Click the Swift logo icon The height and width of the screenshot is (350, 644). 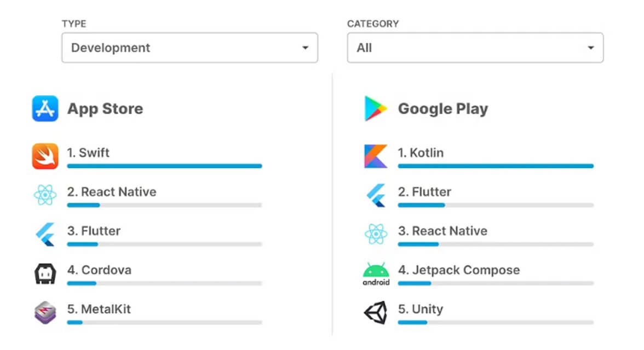click(x=45, y=156)
